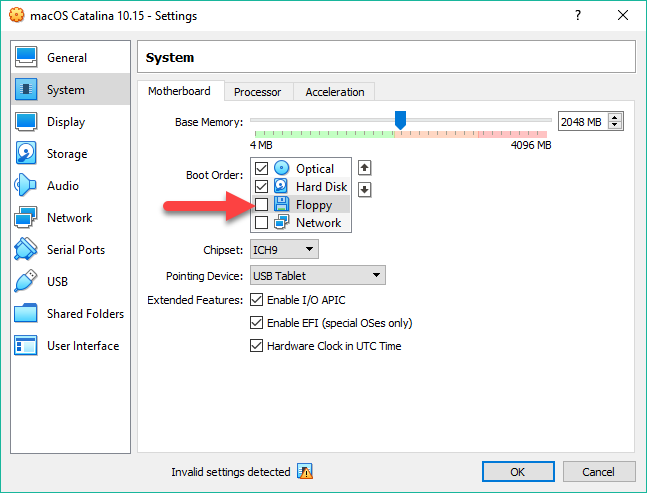Toggle Hardware Clock in UTC Time
Screen dimensions: 647x493
[x=257, y=346]
